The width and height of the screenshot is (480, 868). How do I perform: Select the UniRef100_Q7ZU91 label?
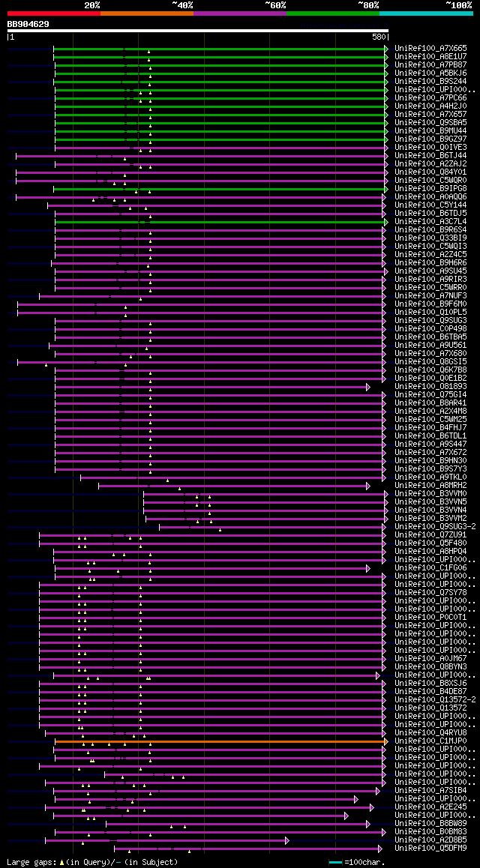click(x=430, y=535)
